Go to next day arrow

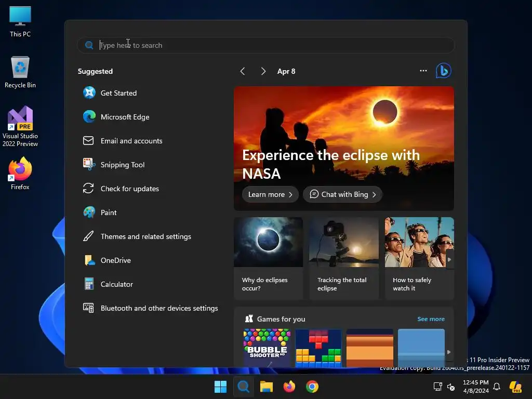coord(263,71)
